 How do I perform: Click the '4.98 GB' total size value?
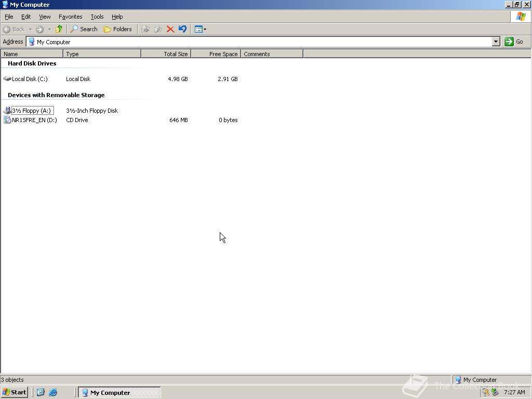pyautogui.click(x=178, y=79)
